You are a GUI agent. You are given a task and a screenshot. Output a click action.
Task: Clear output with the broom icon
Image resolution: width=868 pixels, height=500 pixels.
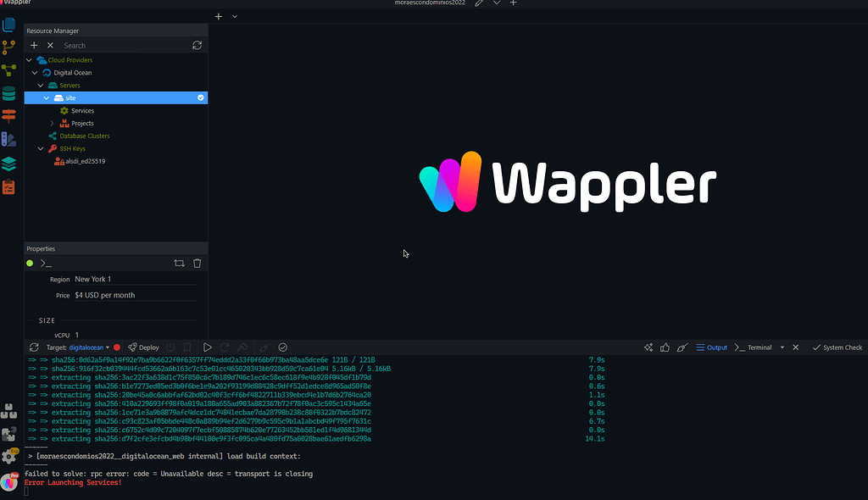(x=682, y=347)
